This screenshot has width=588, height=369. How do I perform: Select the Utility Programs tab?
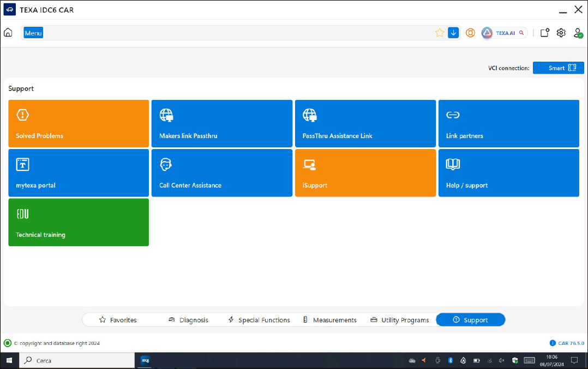click(x=399, y=320)
